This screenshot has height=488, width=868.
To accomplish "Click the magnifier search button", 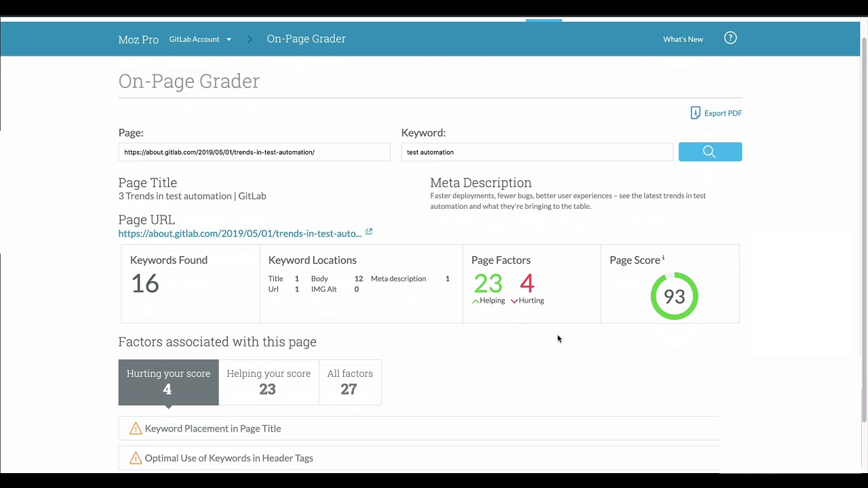I will click(710, 152).
